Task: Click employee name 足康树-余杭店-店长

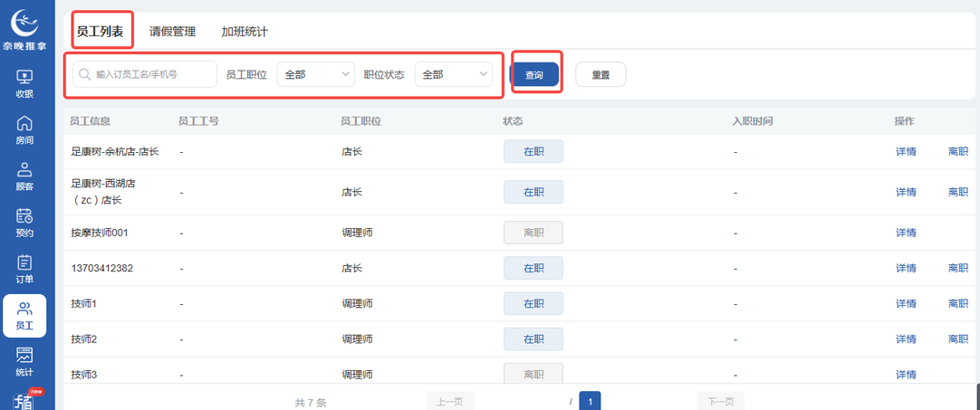Action: point(115,151)
